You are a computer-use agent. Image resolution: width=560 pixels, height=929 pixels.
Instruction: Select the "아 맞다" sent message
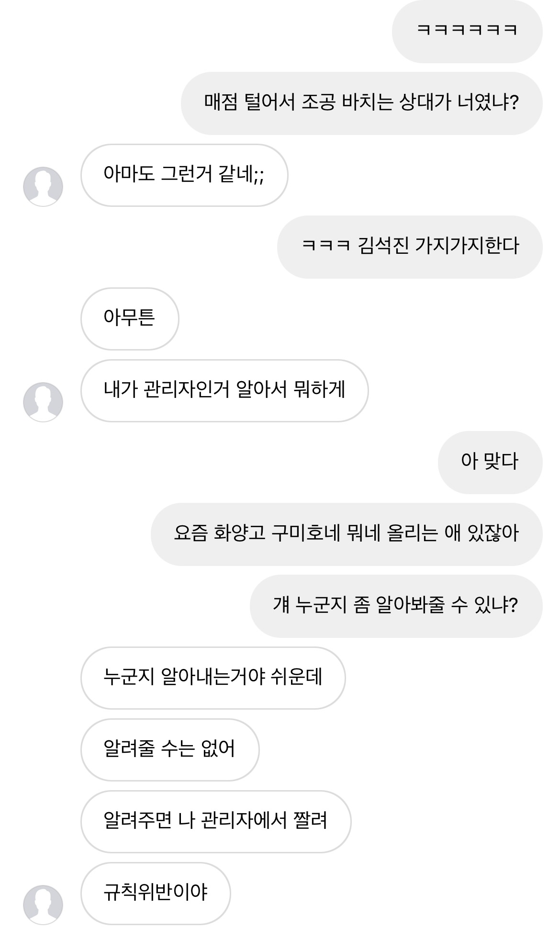(x=490, y=462)
